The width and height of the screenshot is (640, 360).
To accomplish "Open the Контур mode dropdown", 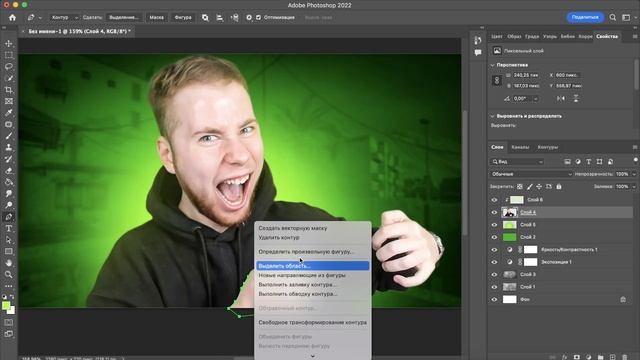I will tap(64, 18).
